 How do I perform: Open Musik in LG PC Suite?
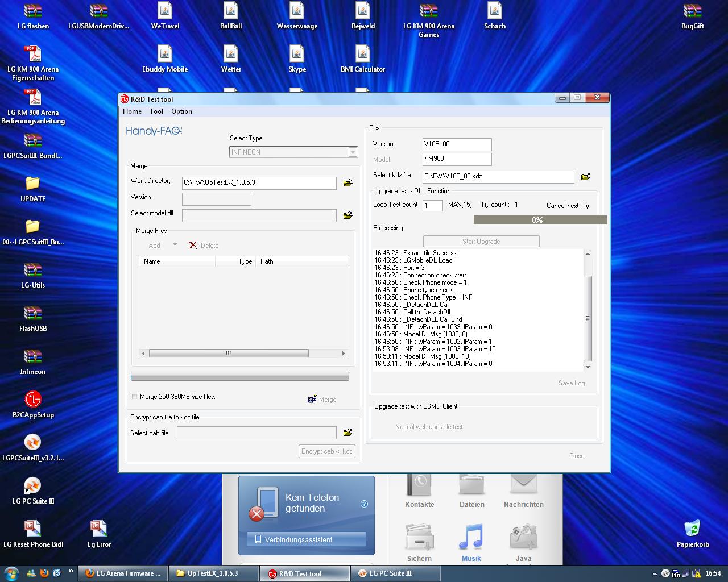coord(471,543)
